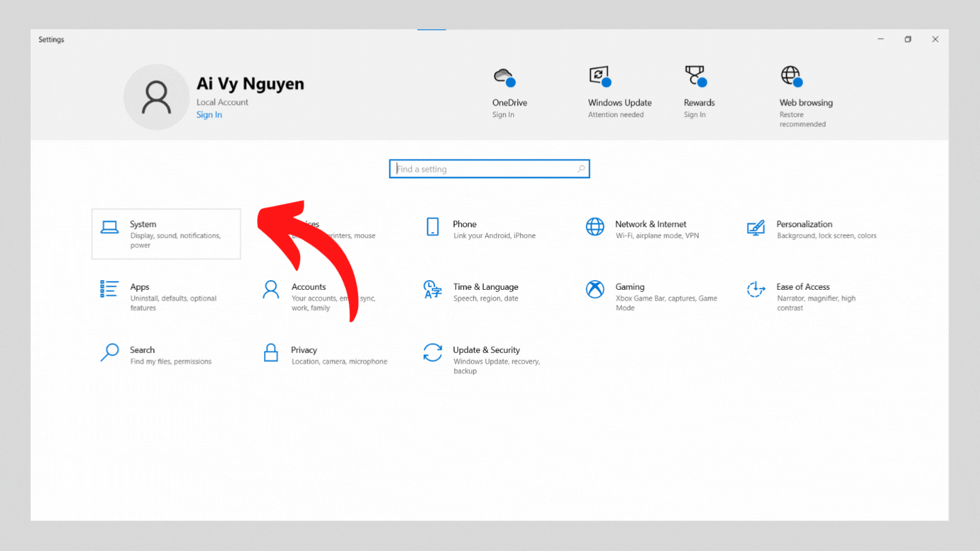This screenshot has width=980, height=551.
Task: Click the 'Local Account' text
Action: (223, 102)
